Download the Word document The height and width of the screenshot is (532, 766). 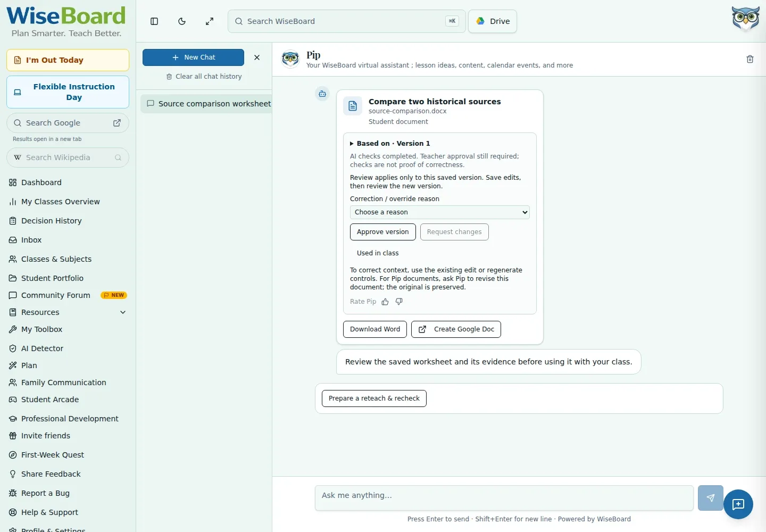[375, 329]
